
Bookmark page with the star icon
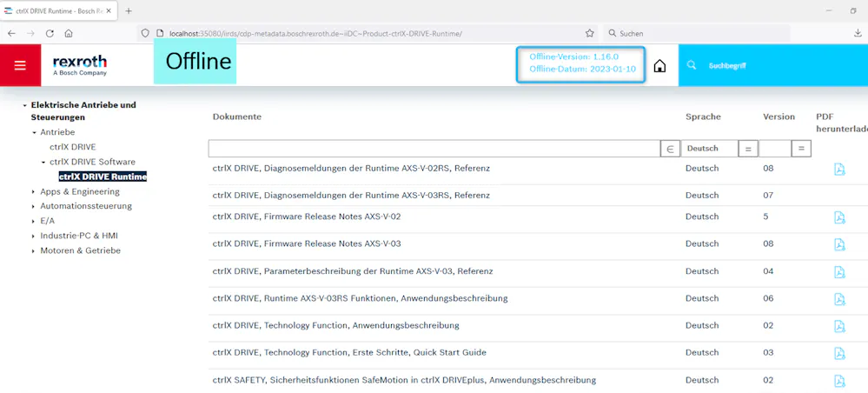[x=590, y=33]
